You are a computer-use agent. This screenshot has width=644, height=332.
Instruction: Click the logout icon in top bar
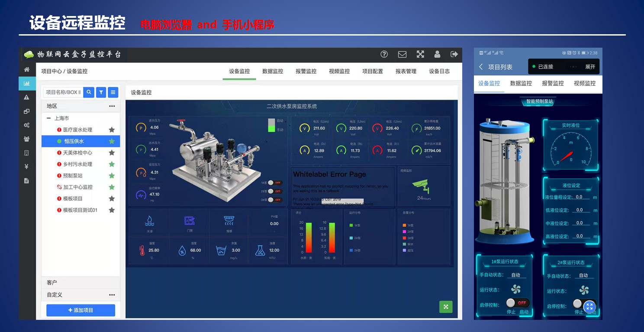click(454, 54)
